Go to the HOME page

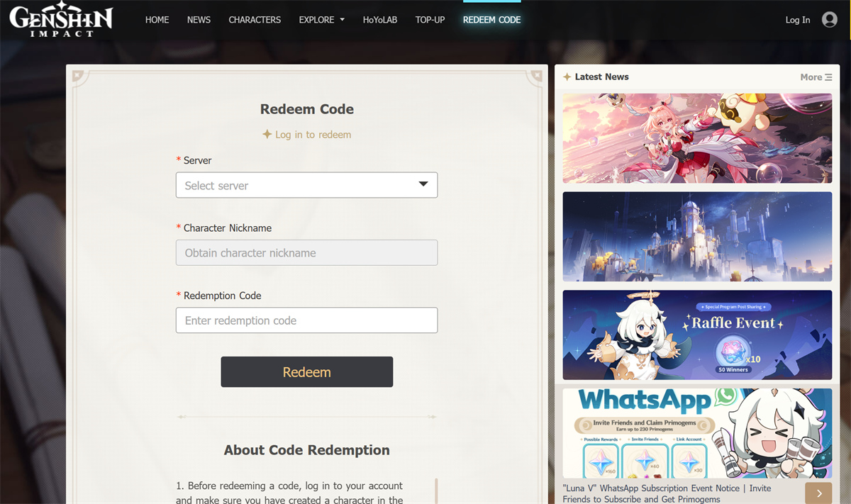[x=157, y=20]
